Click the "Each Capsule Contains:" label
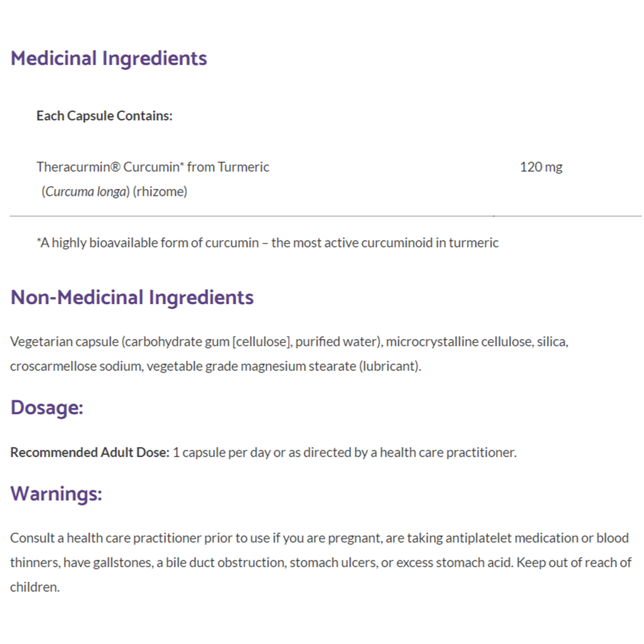 tap(104, 116)
